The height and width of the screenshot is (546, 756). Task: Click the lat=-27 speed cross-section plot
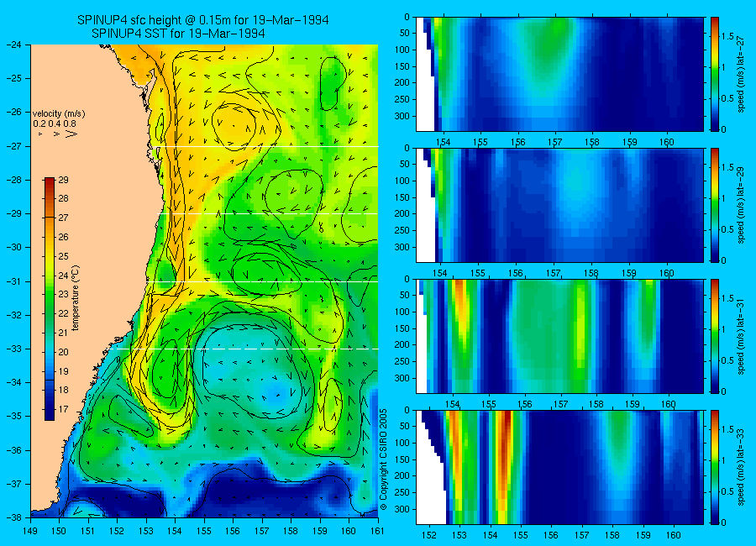(559, 74)
